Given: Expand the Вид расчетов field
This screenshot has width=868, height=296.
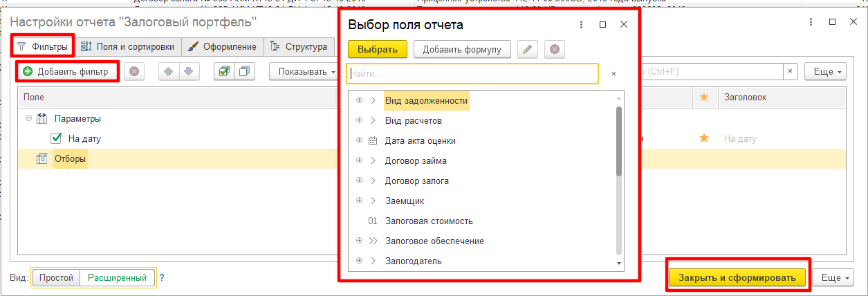Looking at the screenshot, I should pos(359,120).
